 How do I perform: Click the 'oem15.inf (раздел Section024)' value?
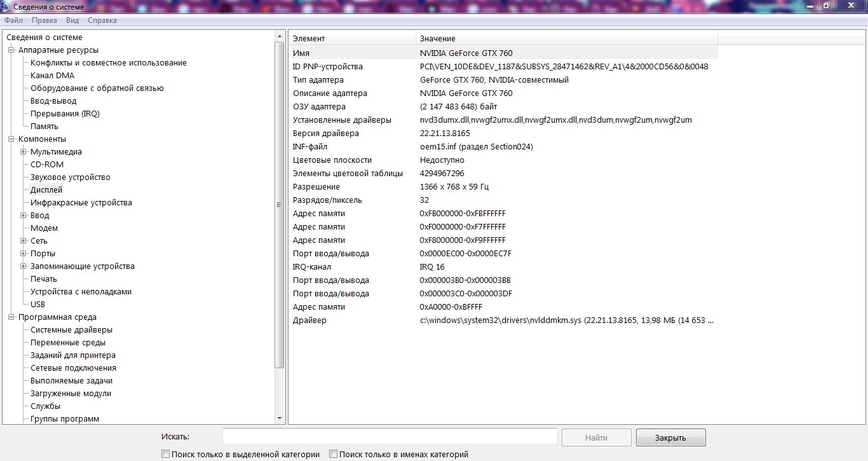[477, 147]
